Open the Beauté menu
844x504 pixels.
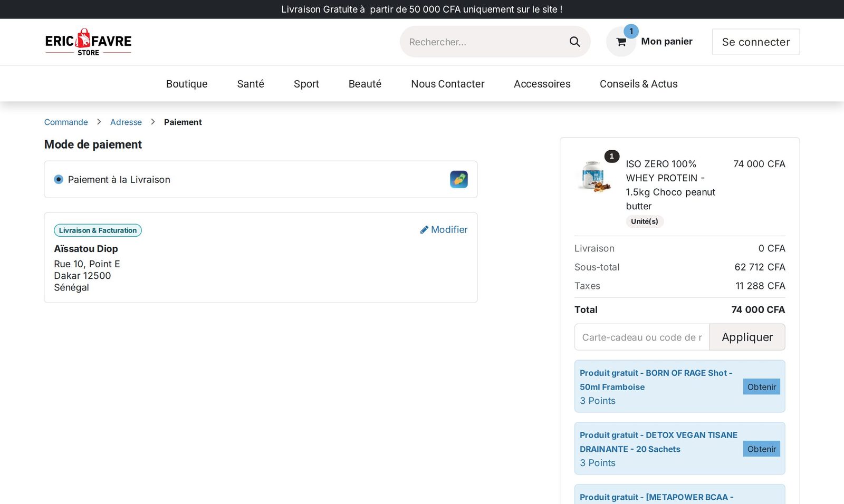365,84
